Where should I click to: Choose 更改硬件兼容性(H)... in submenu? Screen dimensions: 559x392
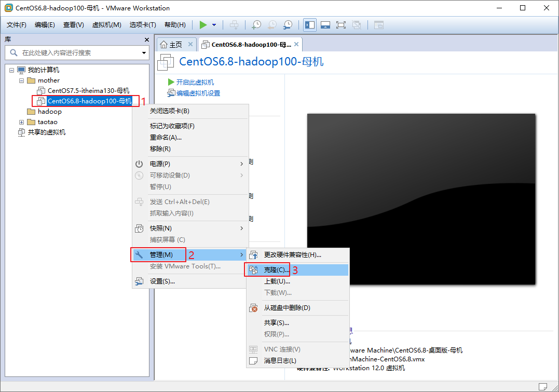298,255
